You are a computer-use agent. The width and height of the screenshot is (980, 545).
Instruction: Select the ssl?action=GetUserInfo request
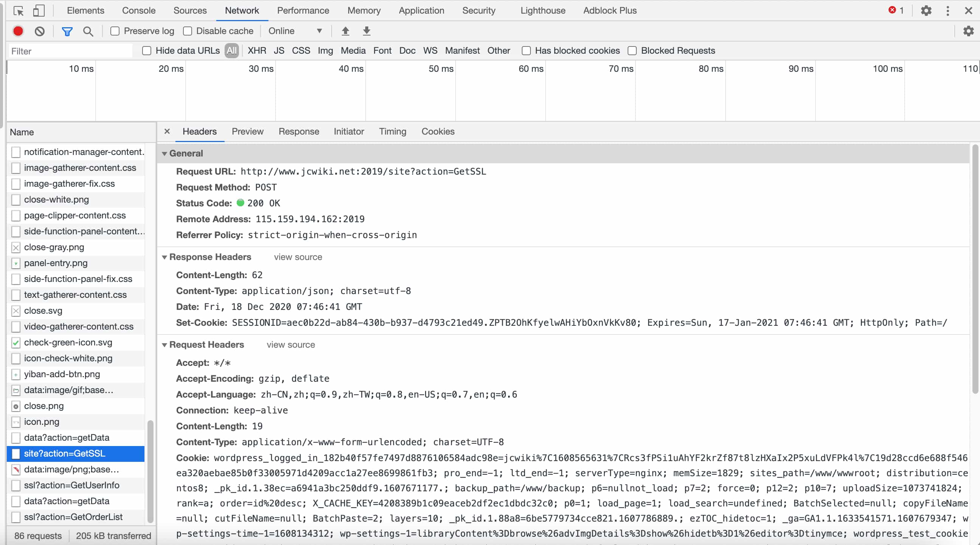76,485
